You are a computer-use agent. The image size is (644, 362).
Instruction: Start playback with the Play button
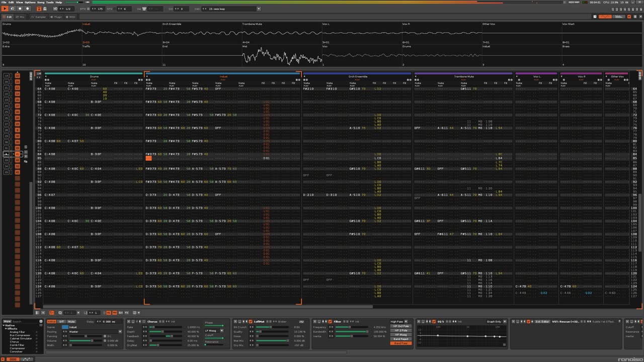click(5, 9)
